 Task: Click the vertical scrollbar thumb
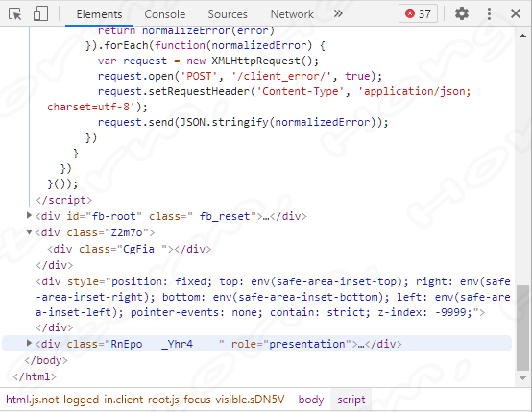tap(522, 327)
